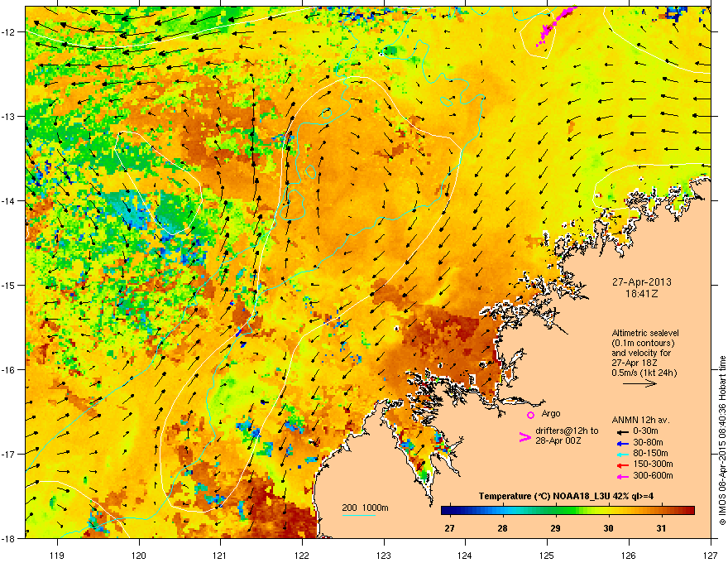Click the longitude axis label 126

point(629,556)
